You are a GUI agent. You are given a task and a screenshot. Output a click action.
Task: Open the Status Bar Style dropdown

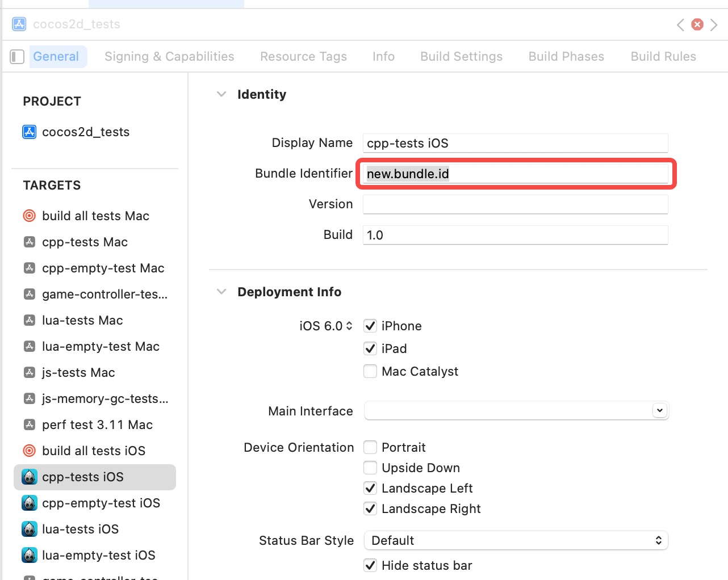pos(516,540)
